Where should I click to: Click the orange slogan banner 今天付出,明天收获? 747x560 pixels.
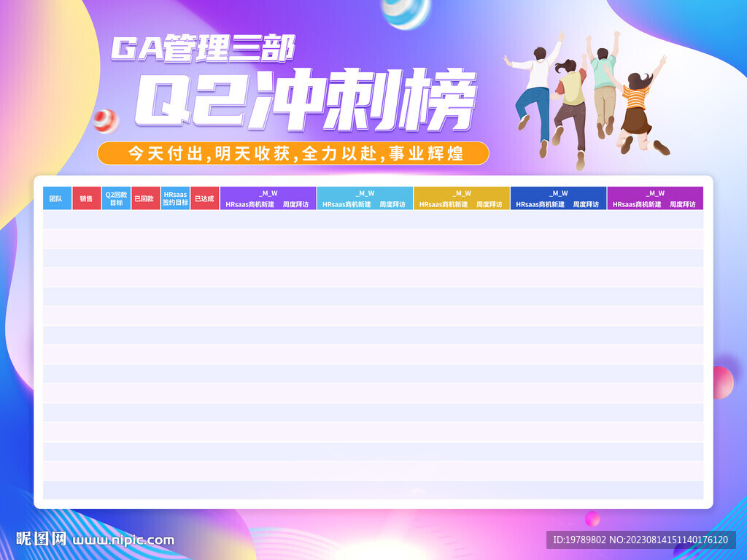293,153
